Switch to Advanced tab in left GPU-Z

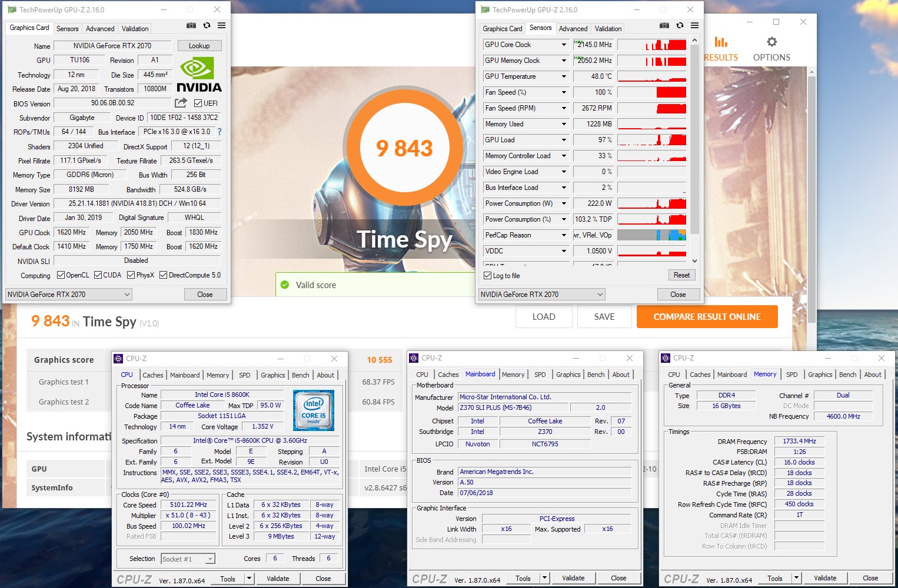click(x=100, y=29)
